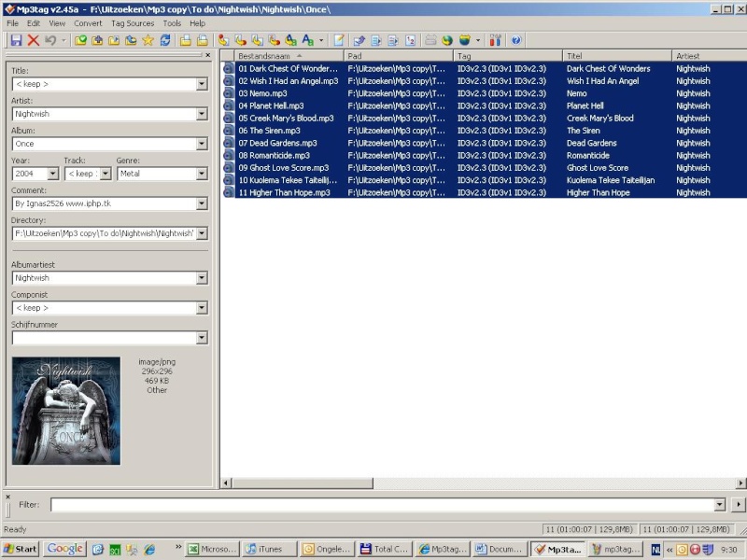747x560 pixels.
Task: Expand the Albumartiest dropdown
Action: point(202,278)
